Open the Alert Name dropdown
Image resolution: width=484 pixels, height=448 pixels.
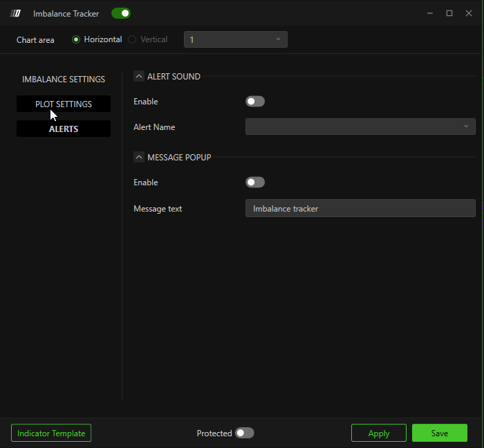pos(360,127)
